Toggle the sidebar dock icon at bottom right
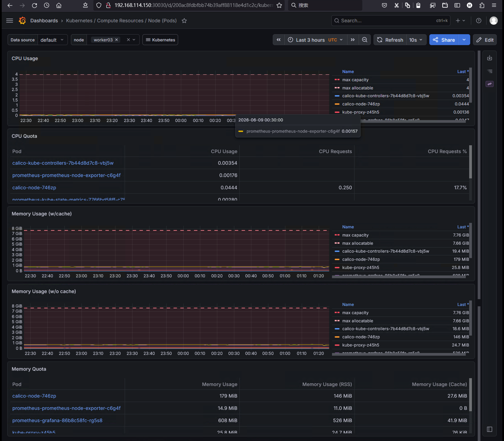 pos(489,429)
